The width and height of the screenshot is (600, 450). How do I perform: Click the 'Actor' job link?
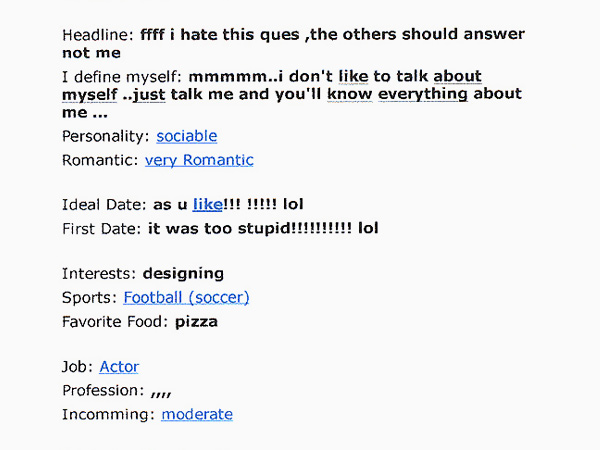pos(119,367)
